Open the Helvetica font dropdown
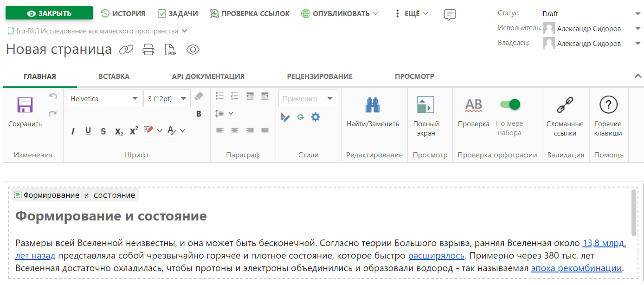This screenshot has height=285, width=644. click(x=103, y=98)
